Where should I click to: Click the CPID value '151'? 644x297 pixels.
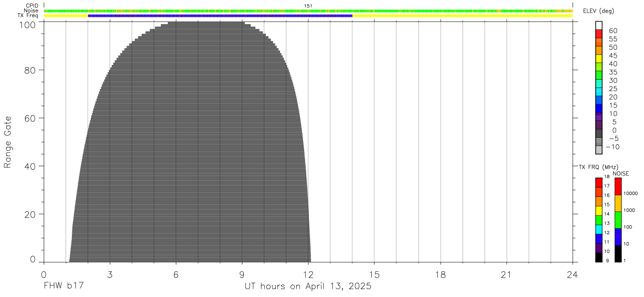pos(308,6)
